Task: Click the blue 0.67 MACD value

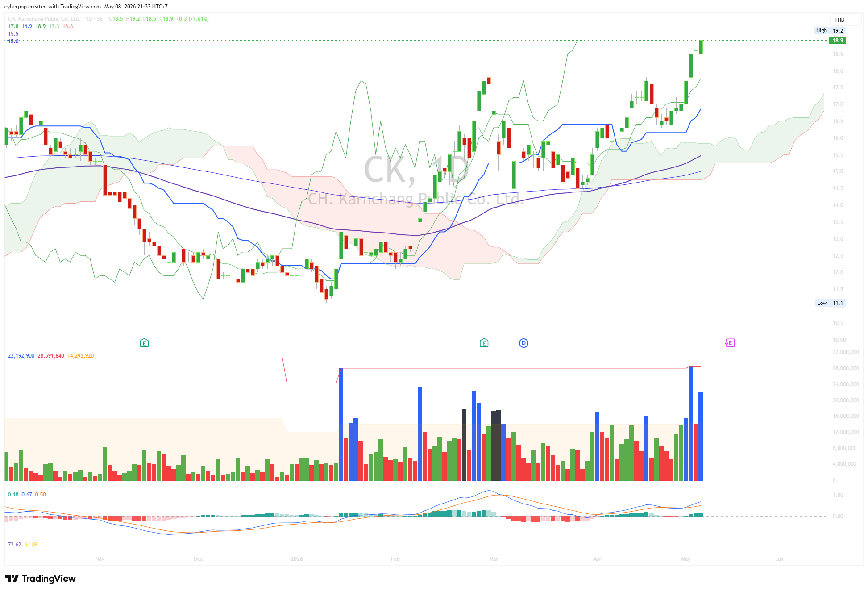Action: click(x=27, y=495)
